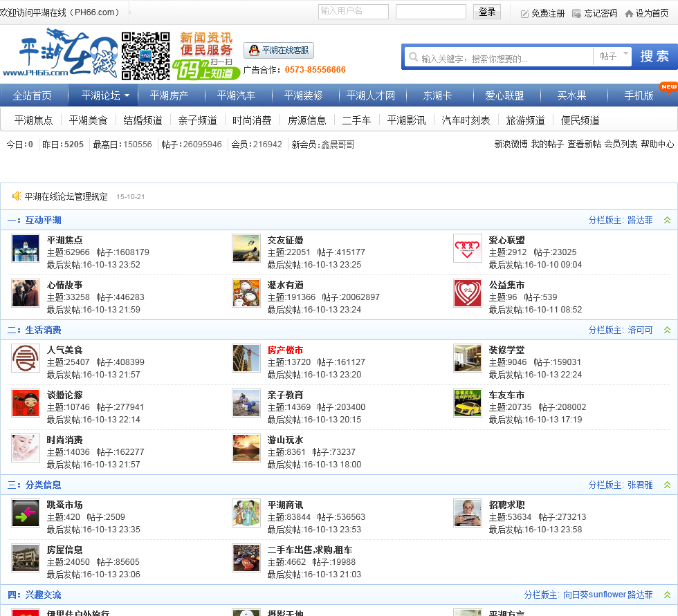Click moderator name 洛可可
The height and width of the screenshot is (616, 678).
pos(640,330)
